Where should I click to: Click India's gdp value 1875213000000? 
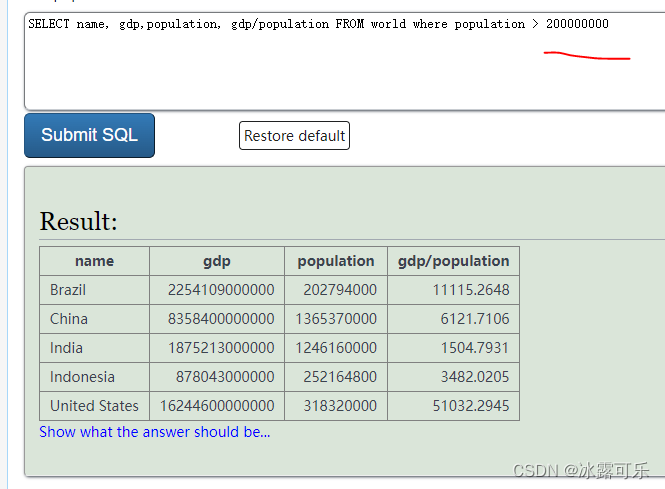pos(221,348)
